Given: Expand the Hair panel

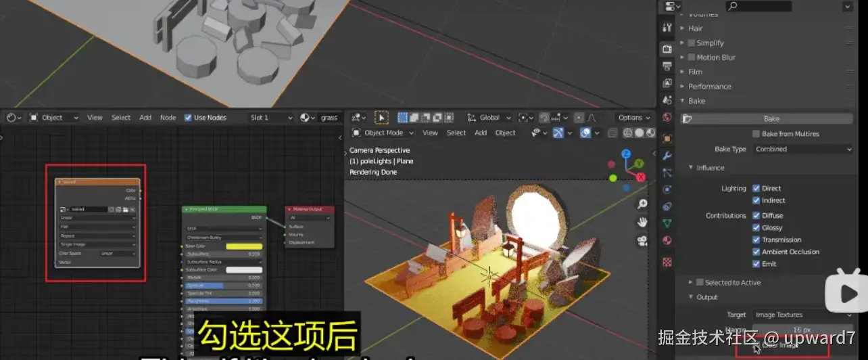Looking at the screenshot, I should click(x=696, y=28).
